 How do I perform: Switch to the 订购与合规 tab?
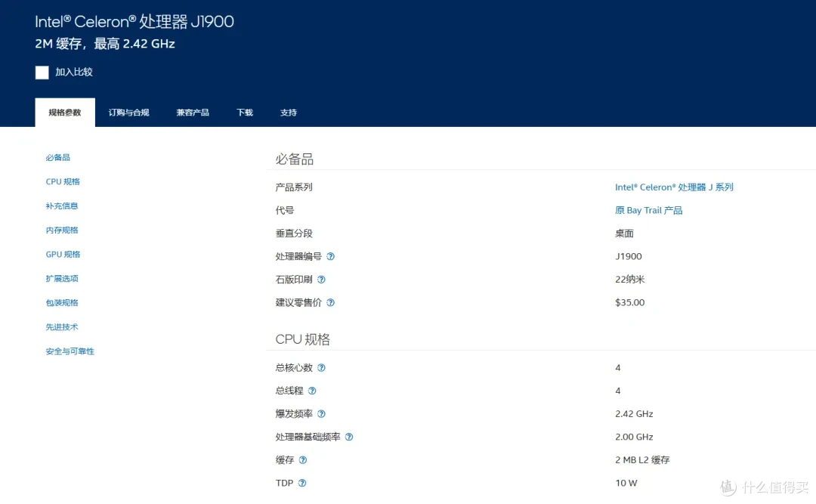(x=129, y=113)
